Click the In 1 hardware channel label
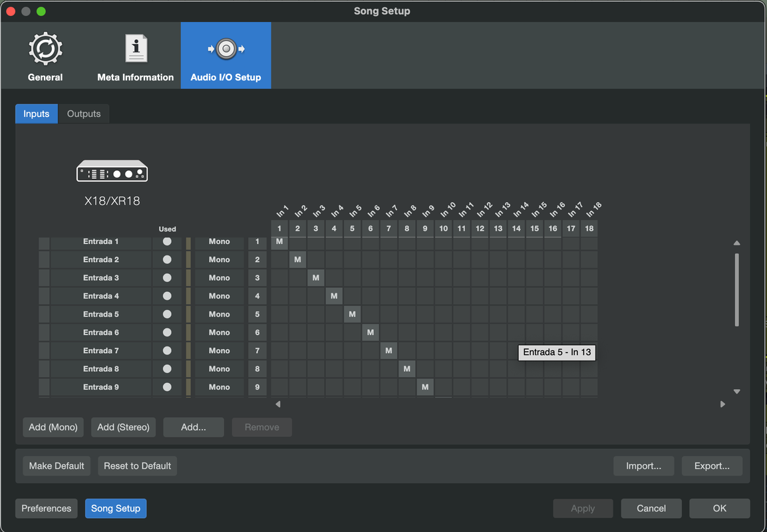 coord(283,211)
